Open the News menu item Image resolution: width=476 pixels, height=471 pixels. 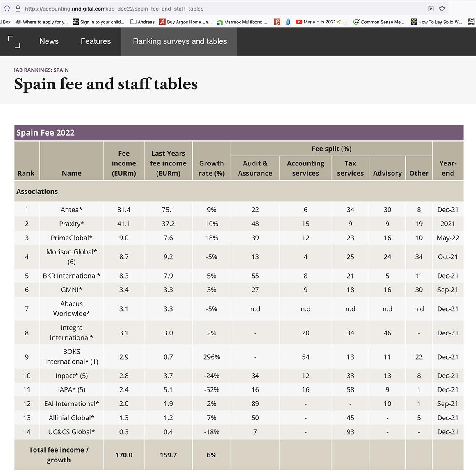[x=49, y=41]
